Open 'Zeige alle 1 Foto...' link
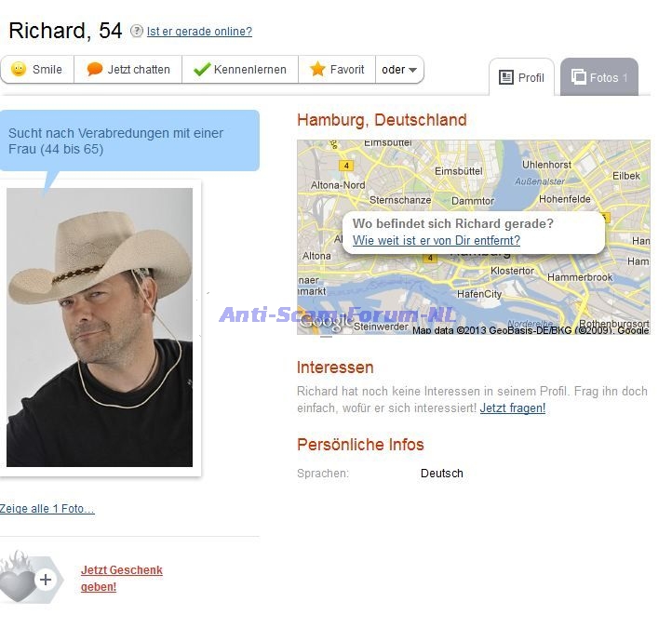The height and width of the screenshot is (628, 672). coord(47,509)
